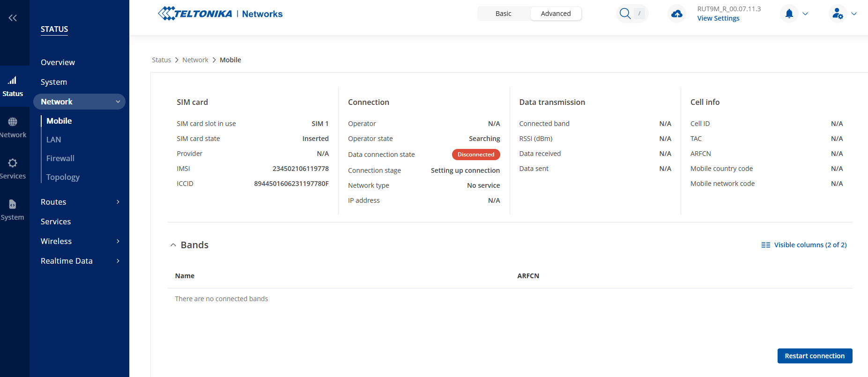868x377 pixels.
Task: Click the IMSI value 234502106119778
Action: 301,169
